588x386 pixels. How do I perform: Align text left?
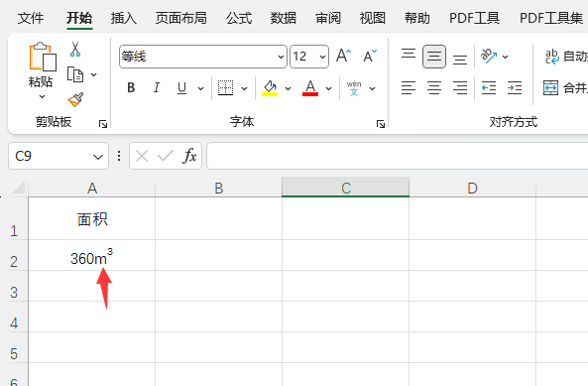tap(409, 87)
